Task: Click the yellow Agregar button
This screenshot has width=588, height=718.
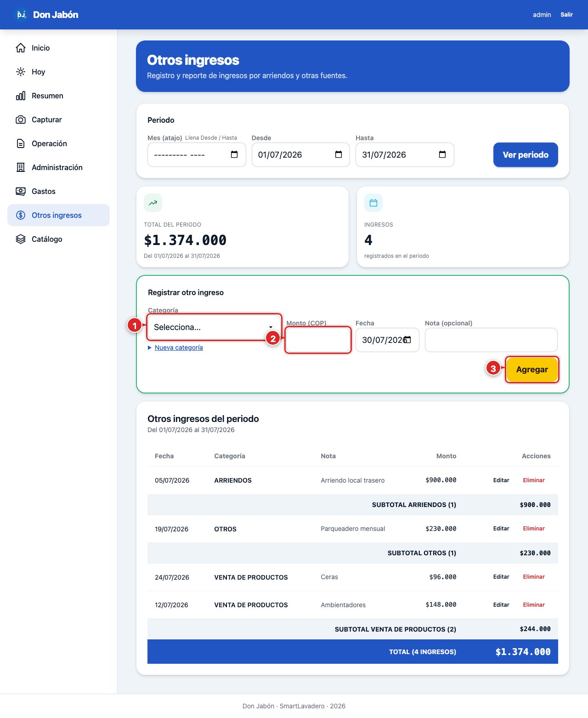Action: (x=532, y=370)
